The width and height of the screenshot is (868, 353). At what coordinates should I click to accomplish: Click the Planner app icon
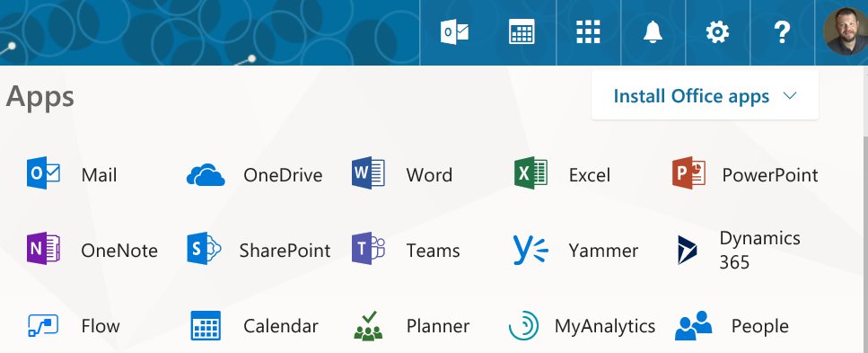pyautogui.click(x=368, y=325)
